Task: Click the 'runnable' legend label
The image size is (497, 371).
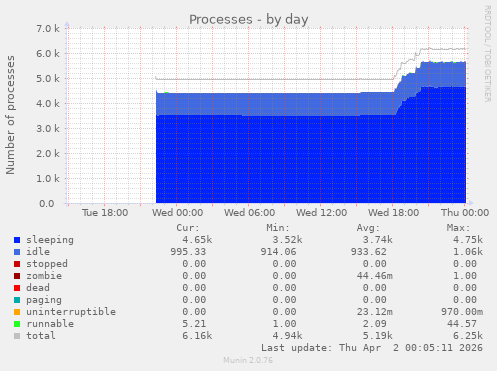Action: [50, 324]
